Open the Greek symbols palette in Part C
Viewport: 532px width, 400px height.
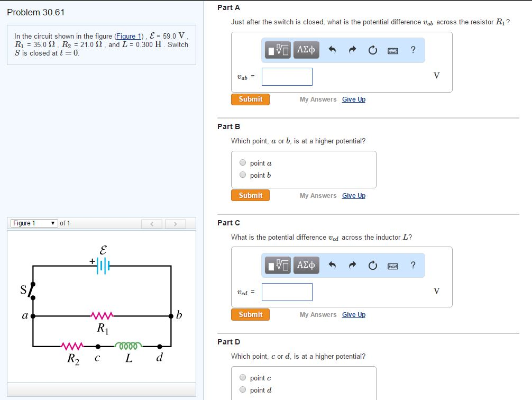coord(306,265)
